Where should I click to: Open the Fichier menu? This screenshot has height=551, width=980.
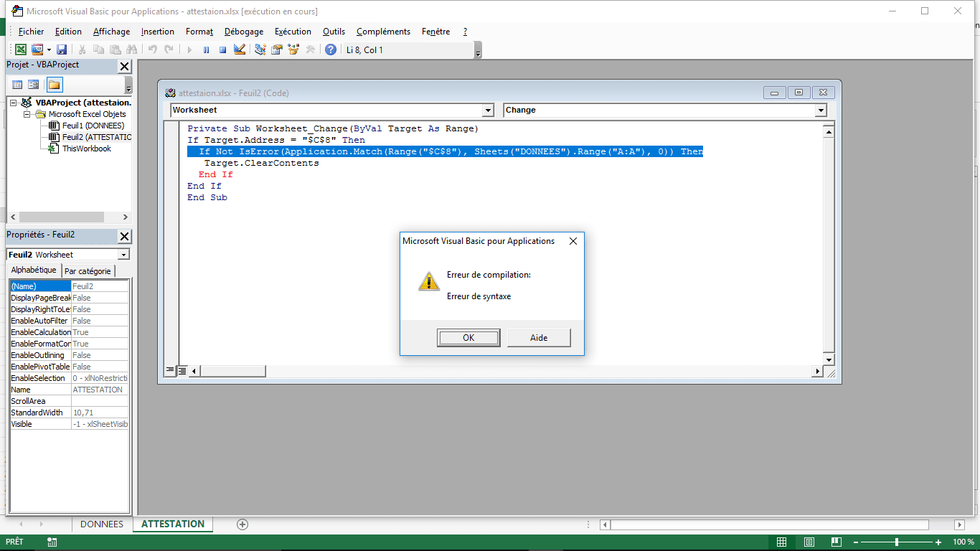[31, 32]
